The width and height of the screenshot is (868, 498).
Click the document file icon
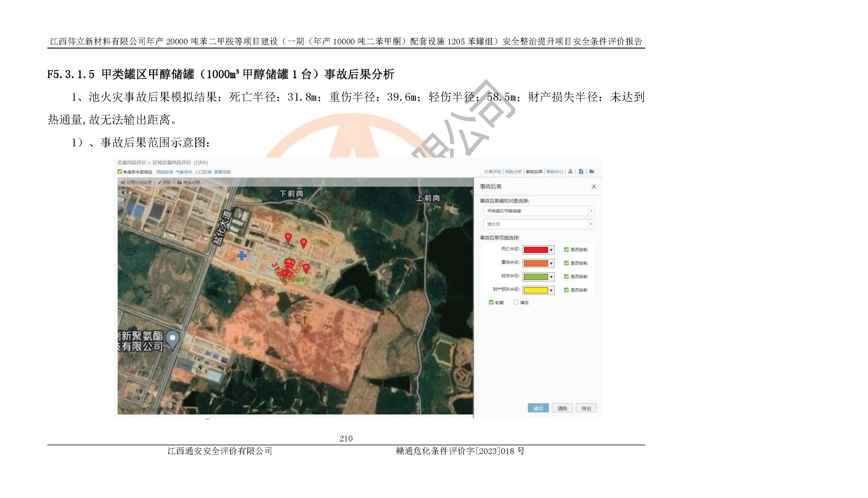581,172
